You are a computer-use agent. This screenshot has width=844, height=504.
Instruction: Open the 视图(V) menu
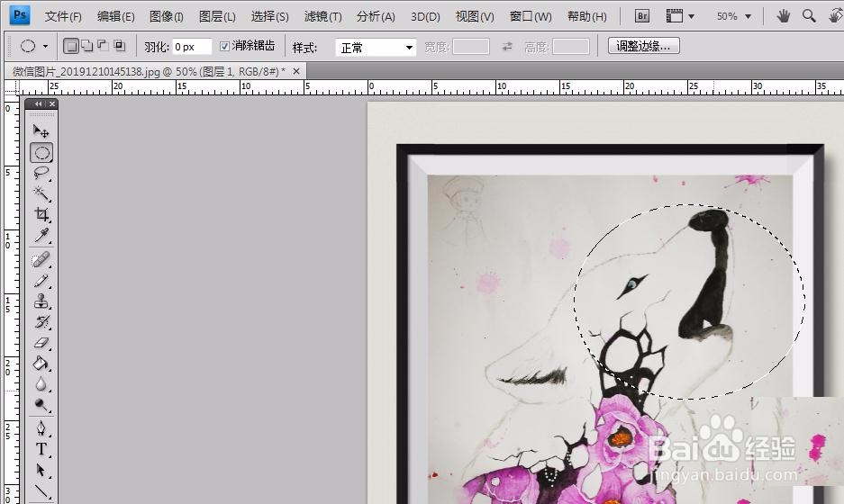click(475, 17)
